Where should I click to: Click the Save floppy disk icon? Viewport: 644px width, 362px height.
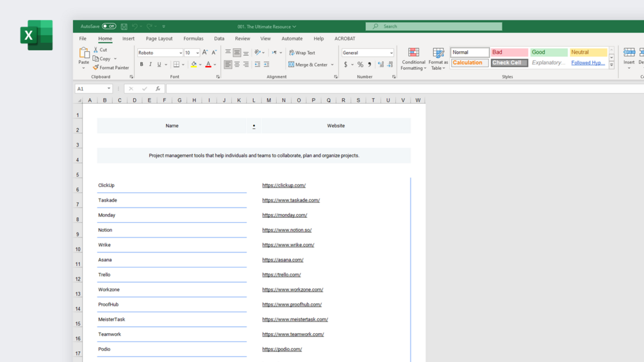[124, 26]
